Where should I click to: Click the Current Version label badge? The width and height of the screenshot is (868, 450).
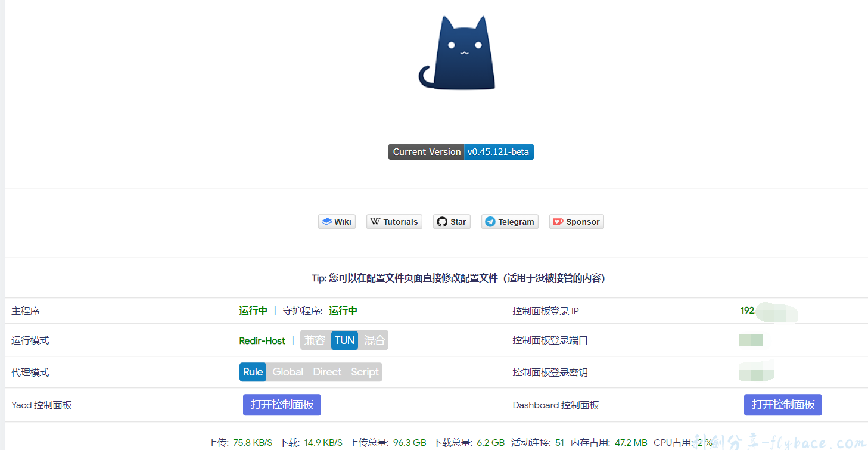(x=426, y=152)
